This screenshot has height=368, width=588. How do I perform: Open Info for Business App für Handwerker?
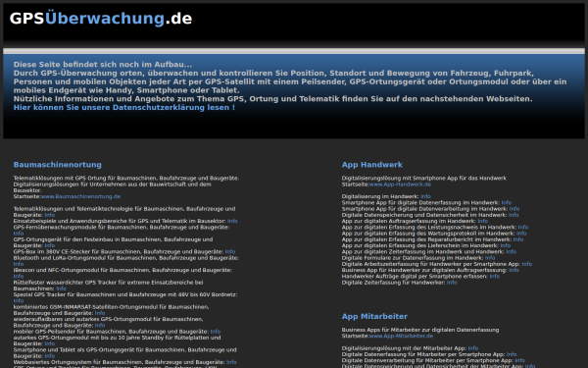[514, 271]
